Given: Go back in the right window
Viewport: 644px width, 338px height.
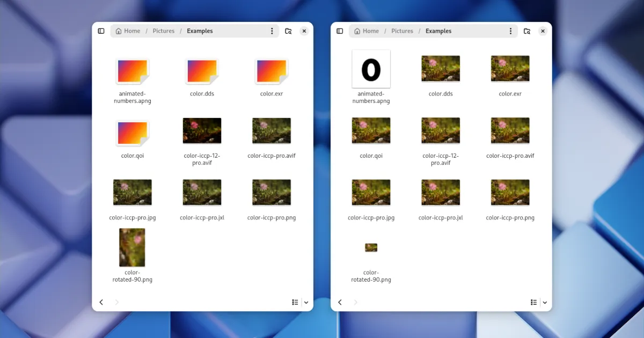Looking at the screenshot, I should (340, 303).
